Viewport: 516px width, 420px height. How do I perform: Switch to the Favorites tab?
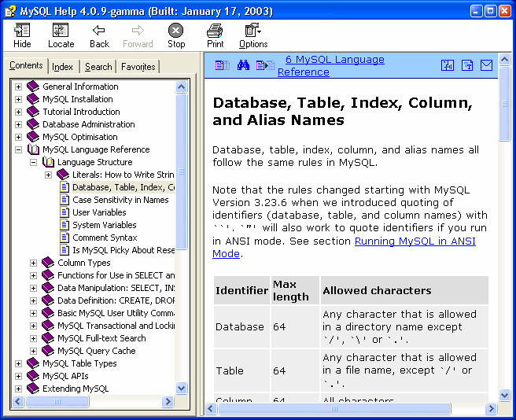tap(138, 67)
